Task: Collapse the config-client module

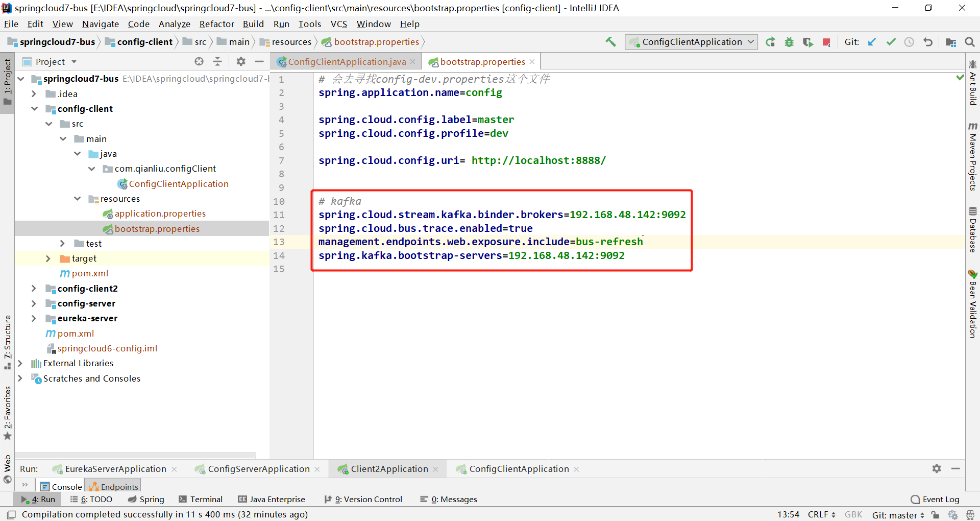Action: click(x=34, y=109)
